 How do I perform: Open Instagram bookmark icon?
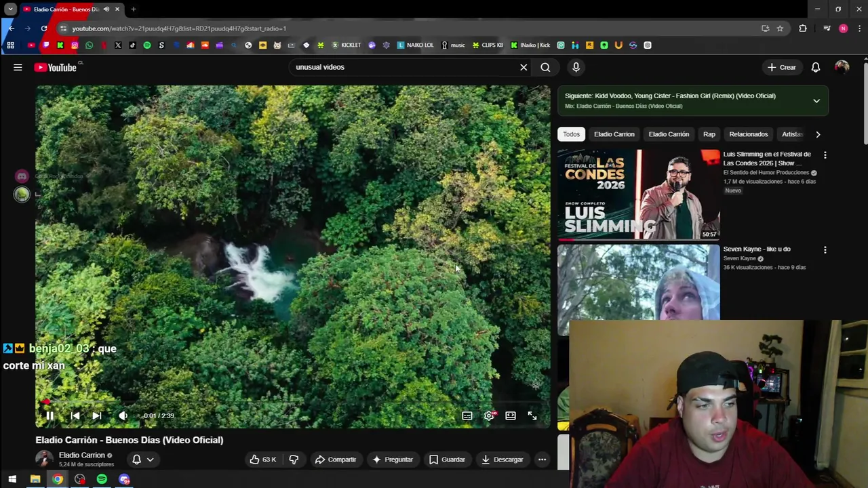pyautogui.click(x=75, y=45)
